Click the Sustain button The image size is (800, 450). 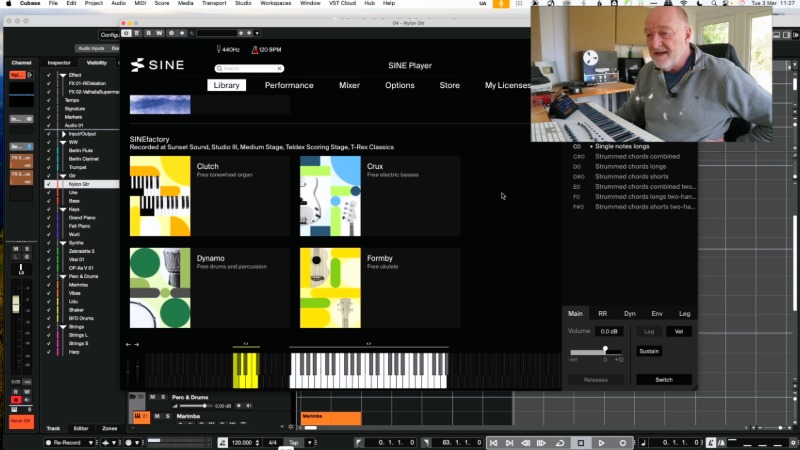tap(649, 351)
